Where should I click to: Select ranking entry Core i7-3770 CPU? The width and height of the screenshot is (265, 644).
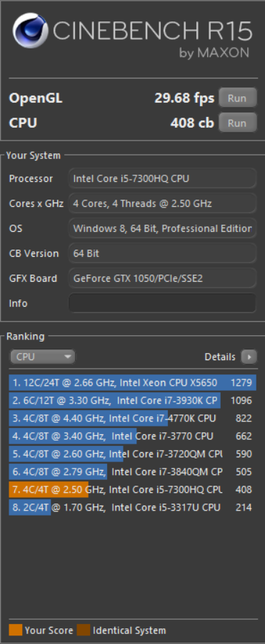coord(133,436)
